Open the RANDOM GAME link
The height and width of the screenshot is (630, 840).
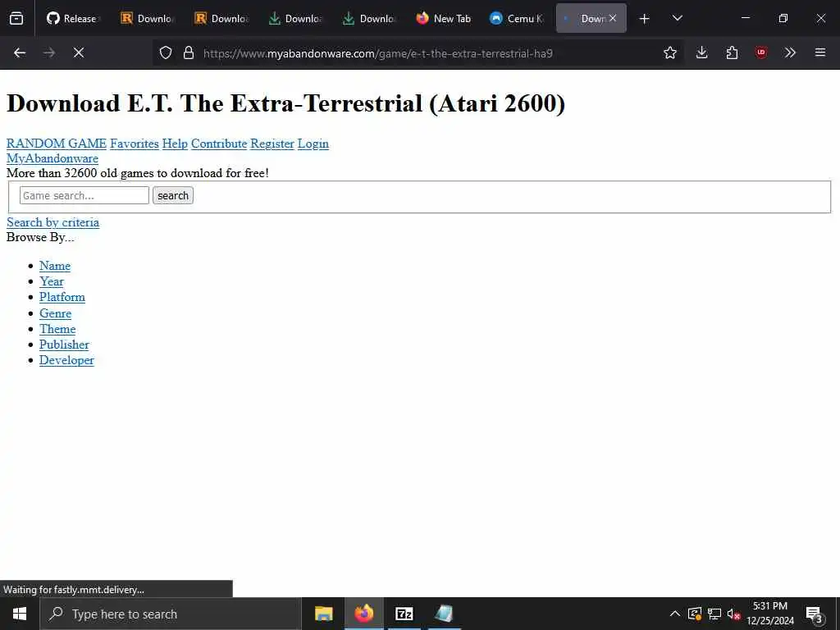57,144
